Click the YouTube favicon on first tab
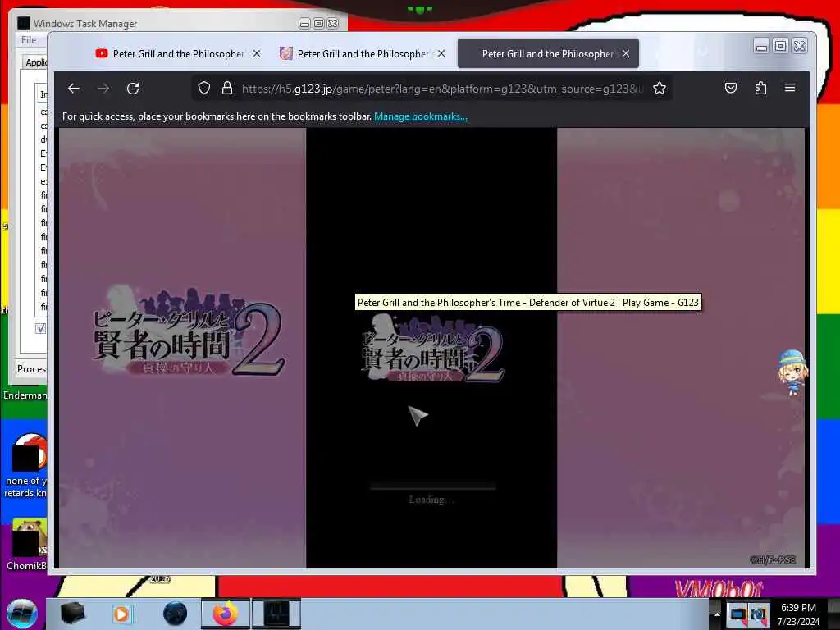Image resolution: width=840 pixels, height=630 pixels. 101,53
